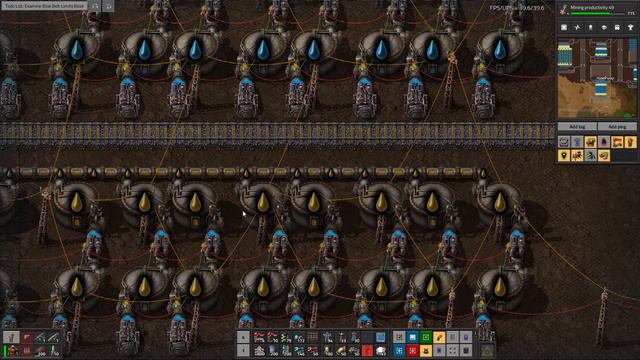Toggle the electric network minimap overlay

pyautogui.click(x=577, y=27)
